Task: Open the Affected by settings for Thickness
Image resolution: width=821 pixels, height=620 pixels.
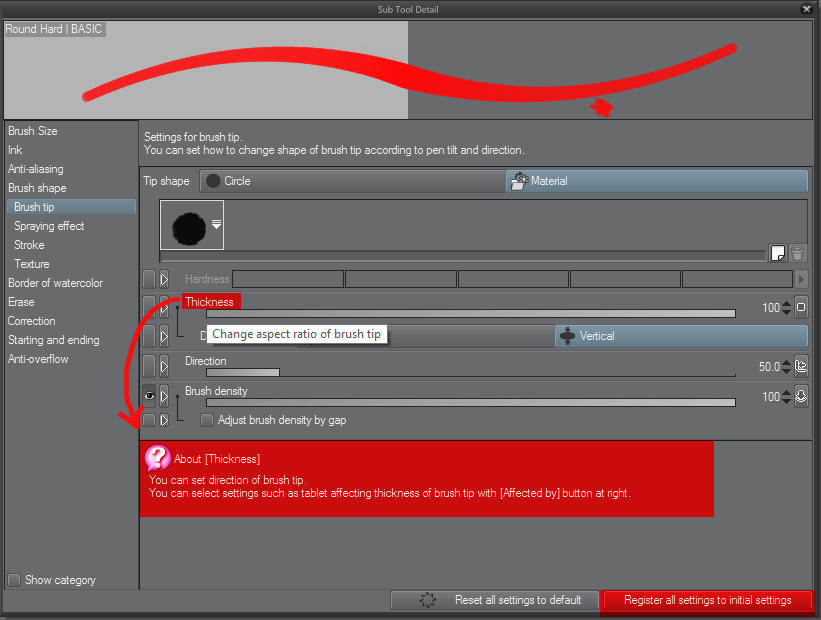Action: [x=801, y=307]
